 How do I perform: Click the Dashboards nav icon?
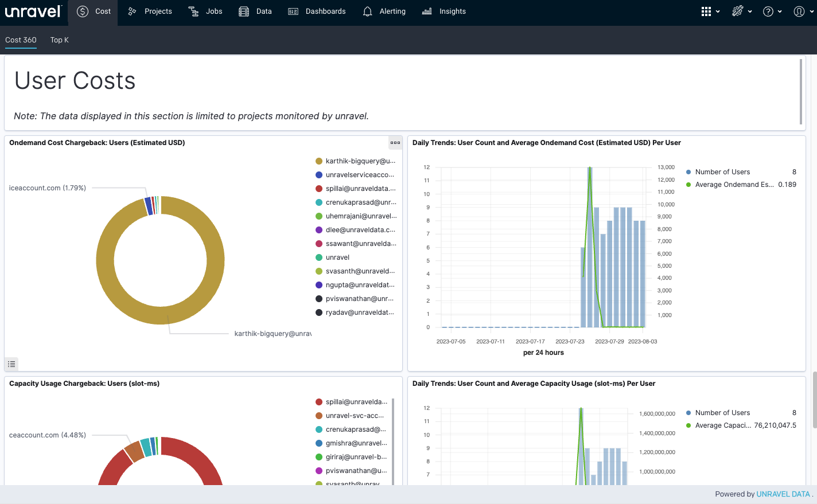tap(293, 11)
